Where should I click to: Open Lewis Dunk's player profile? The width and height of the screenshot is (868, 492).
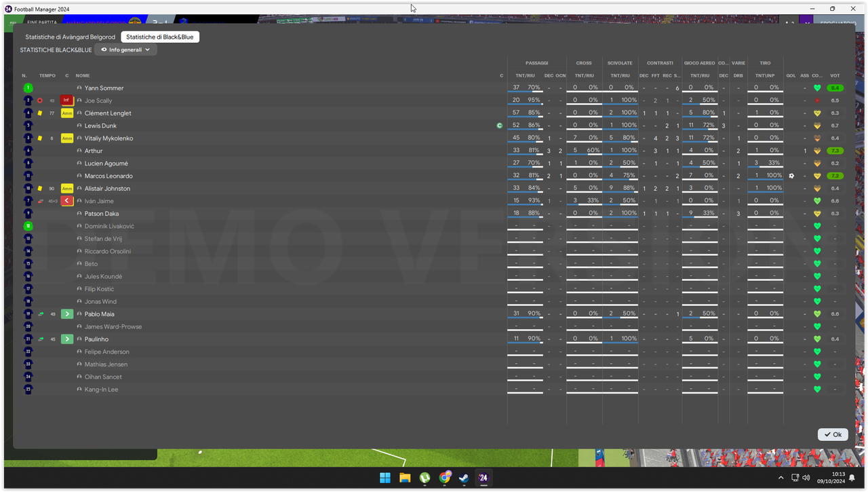point(100,126)
